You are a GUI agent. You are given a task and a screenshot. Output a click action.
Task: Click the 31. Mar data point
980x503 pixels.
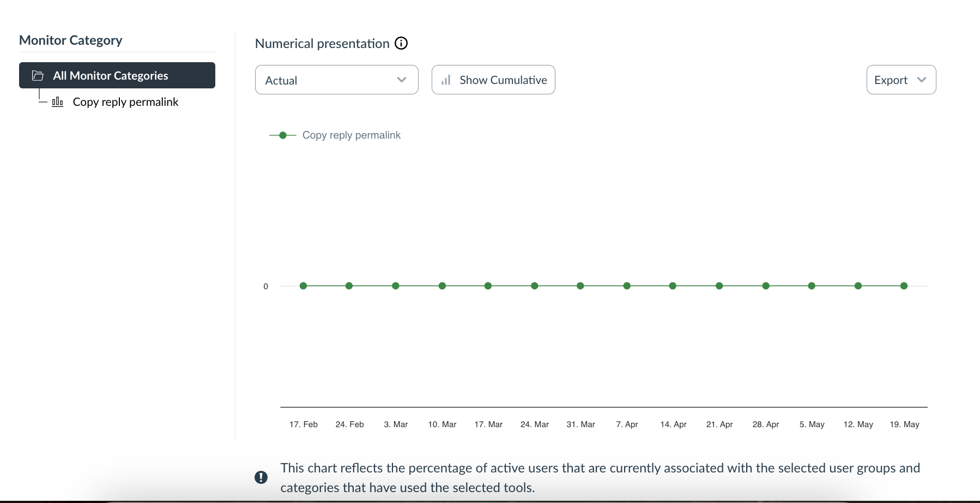pos(580,286)
